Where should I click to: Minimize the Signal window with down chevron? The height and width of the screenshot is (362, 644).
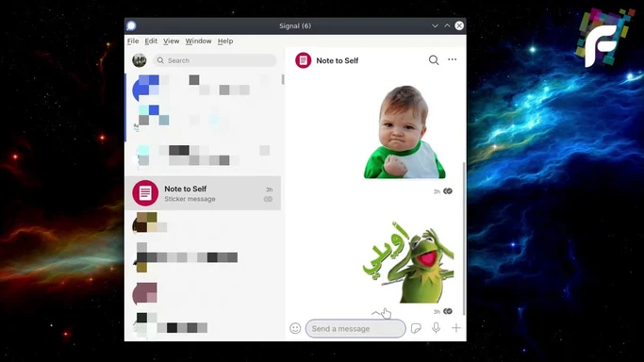pos(435,25)
